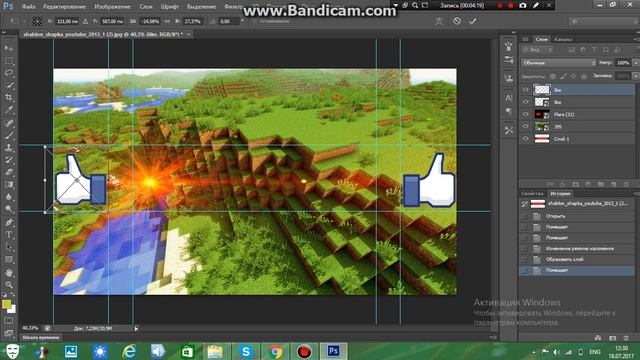Select the Horizontal Type tool

click(x=9, y=235)
